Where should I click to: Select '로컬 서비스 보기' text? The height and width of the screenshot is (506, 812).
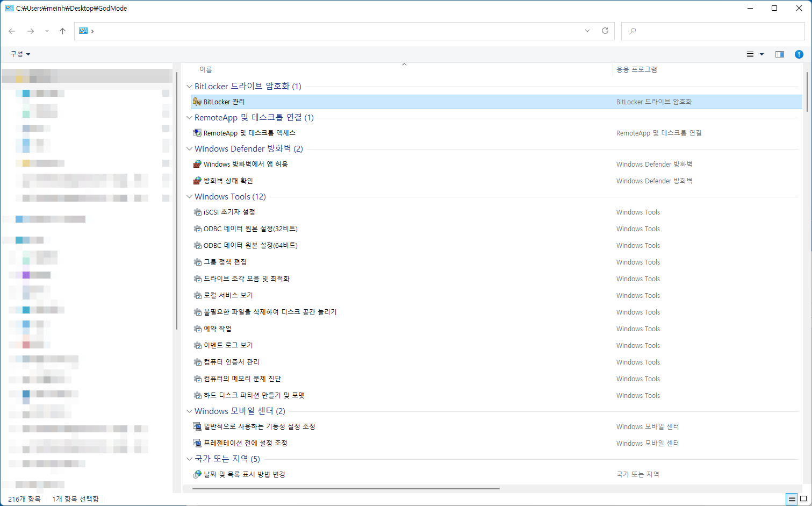coord(228,295)
